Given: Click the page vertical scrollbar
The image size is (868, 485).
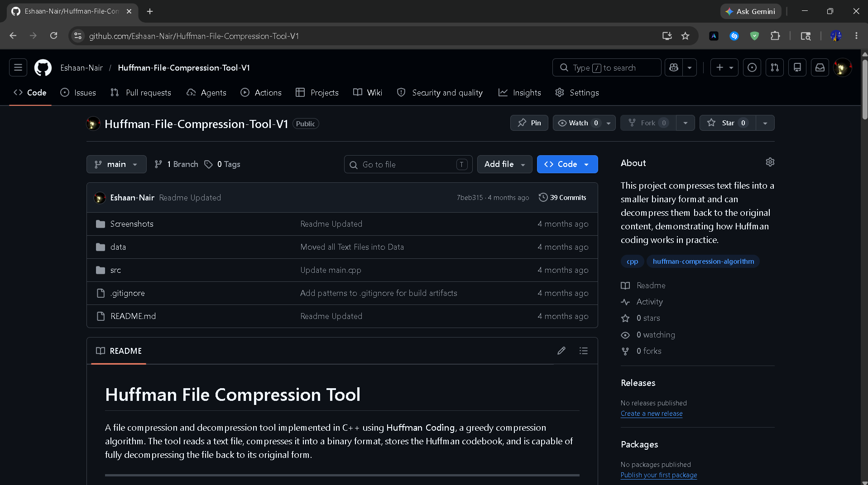Looking at the screenshot, I should coord(864,90).
